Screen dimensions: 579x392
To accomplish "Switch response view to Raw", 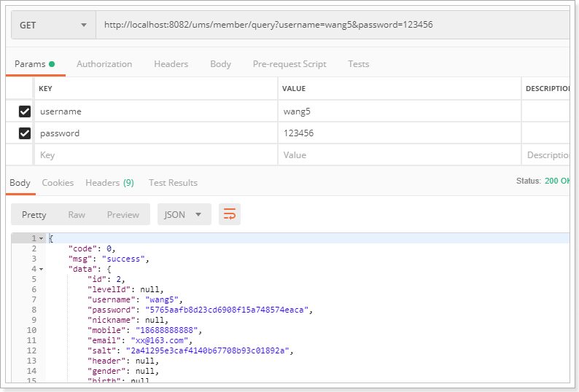I will pyautogui.click(x=77, y=214).
